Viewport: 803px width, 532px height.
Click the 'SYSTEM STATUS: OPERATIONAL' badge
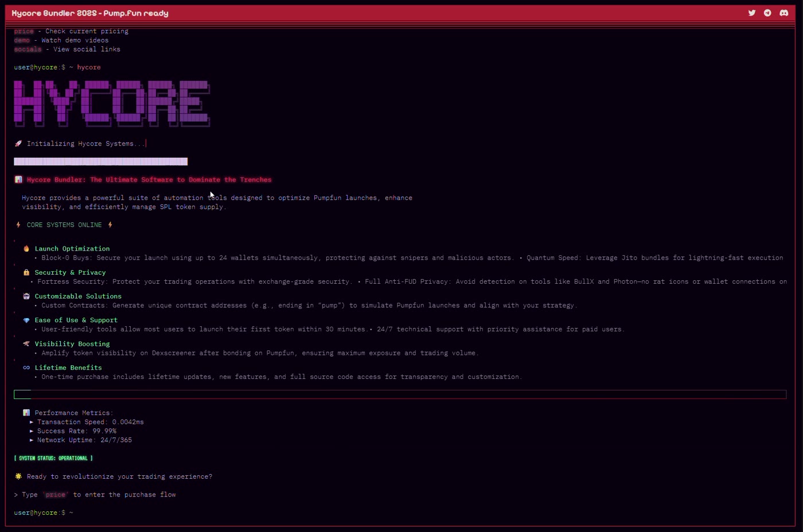click(53, 458)
